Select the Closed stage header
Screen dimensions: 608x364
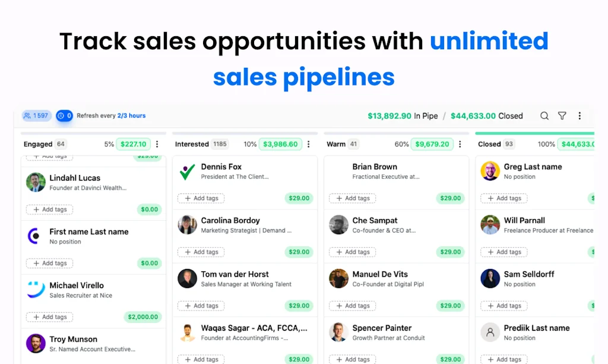pos(489,144)
